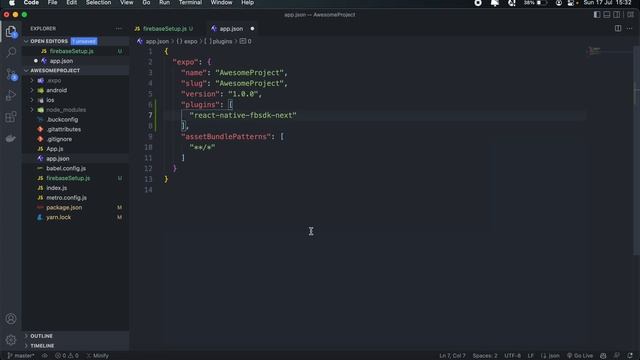This screenshot has width=640, height=360.
Task: Click app.json breadcrumb segment
Action: (x=153, y=42)
